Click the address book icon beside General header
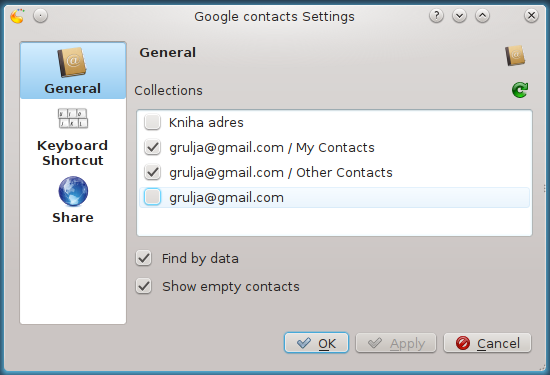Viewport: 550px width, 375px height. click(x=515, y=55)
